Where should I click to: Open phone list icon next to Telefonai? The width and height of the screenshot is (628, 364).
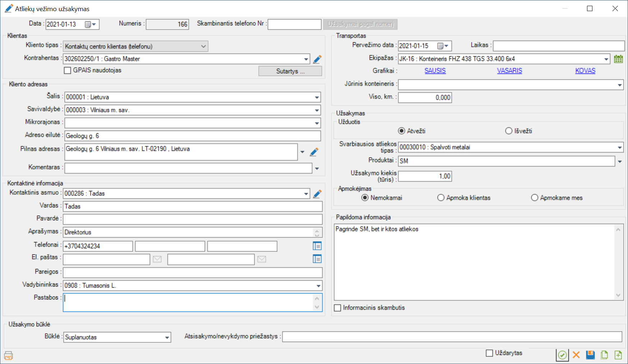coord(317,246)
